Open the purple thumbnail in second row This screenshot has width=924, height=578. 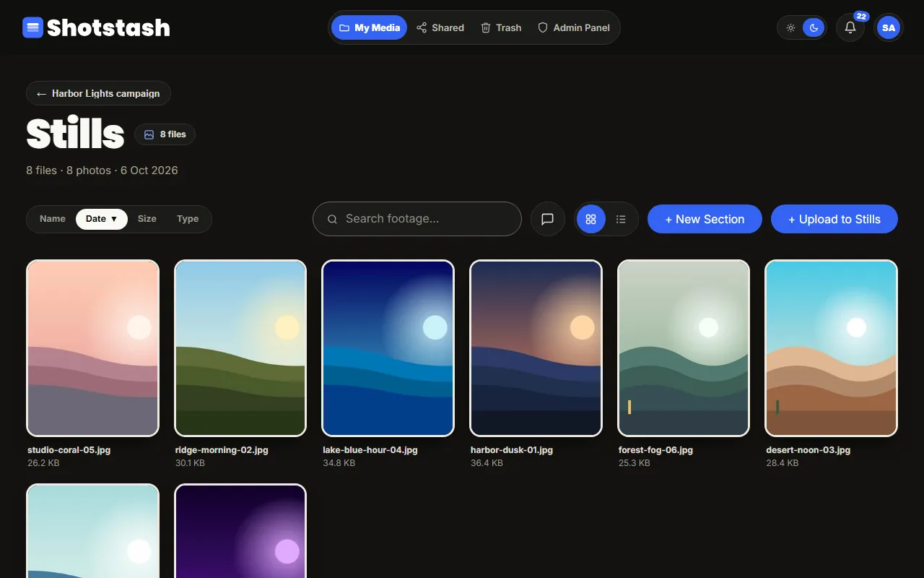(x=240, y=531)
